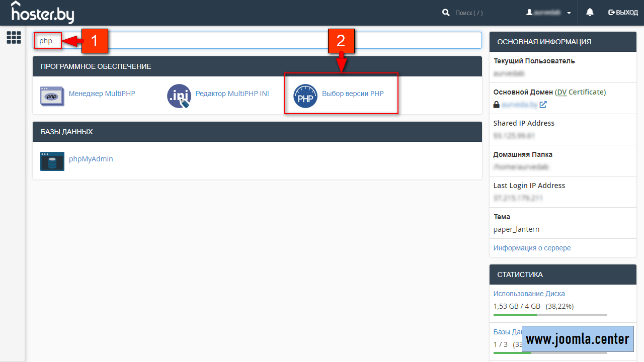Expand the user account dropdown

(x=548, y=13)
